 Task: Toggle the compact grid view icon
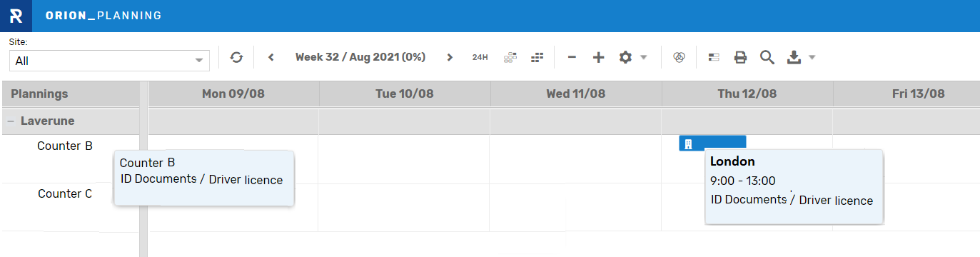[537, 58]
